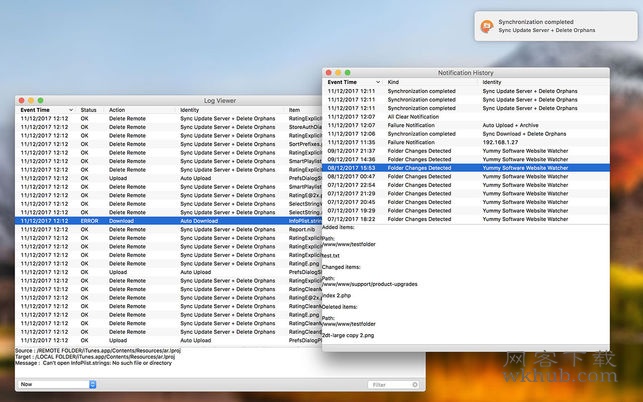Click the Synchronization completed notification app icon
This screenshot has width=643, height=402.
pyautogui.click(x=487, y=26)
